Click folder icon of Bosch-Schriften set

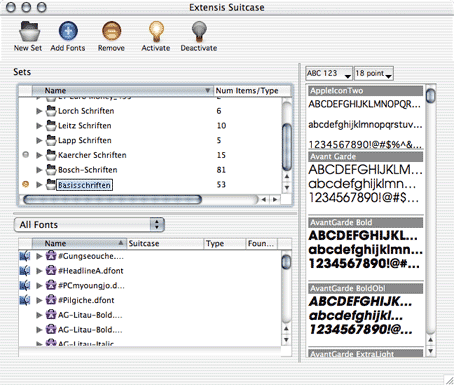[x=51, y=170]
